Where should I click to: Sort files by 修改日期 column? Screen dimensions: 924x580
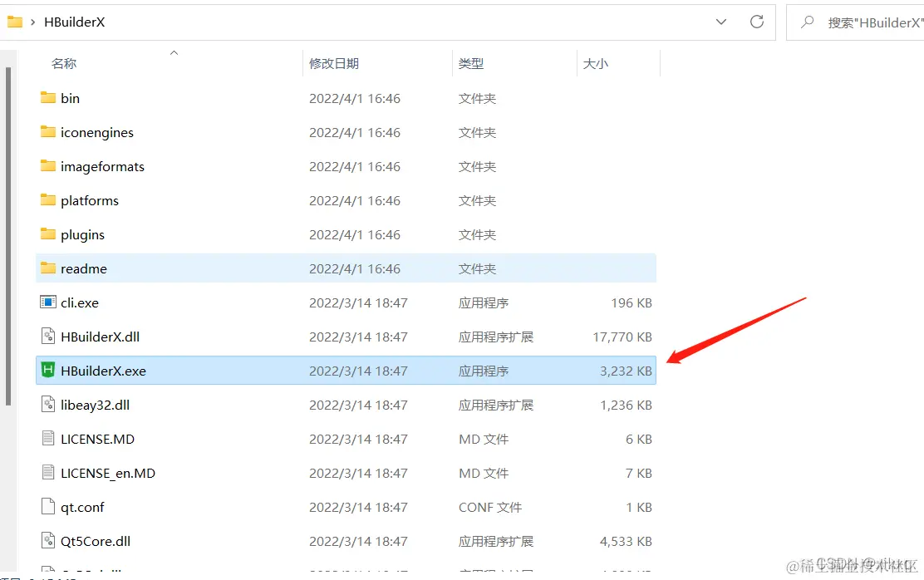point(334,63)
